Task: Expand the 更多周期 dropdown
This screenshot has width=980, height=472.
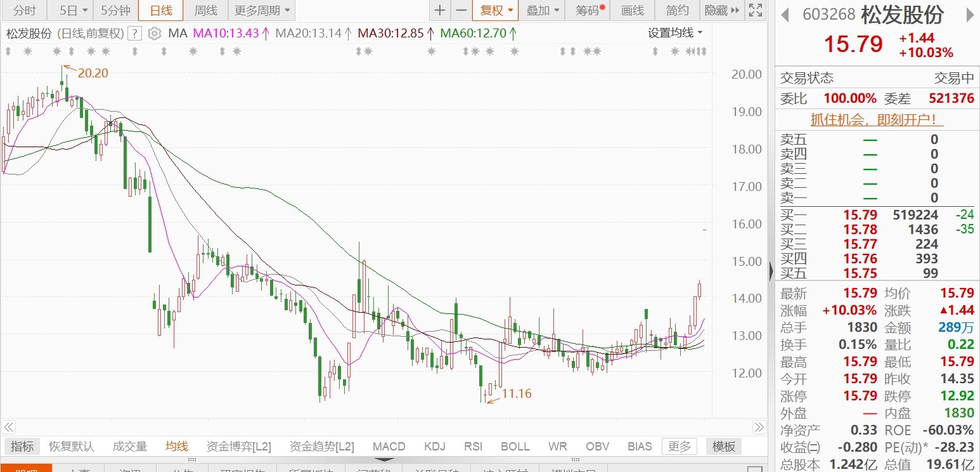Action: click(261, 10)
